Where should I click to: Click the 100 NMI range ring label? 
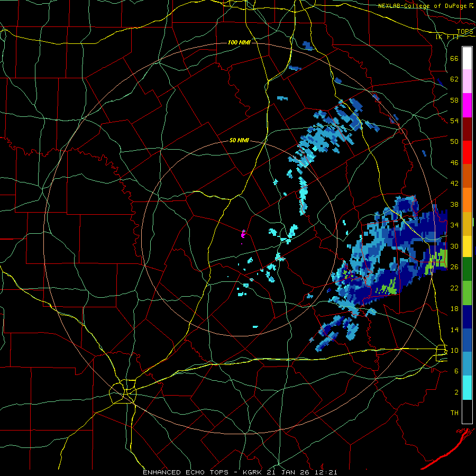[x=239, y=42]
